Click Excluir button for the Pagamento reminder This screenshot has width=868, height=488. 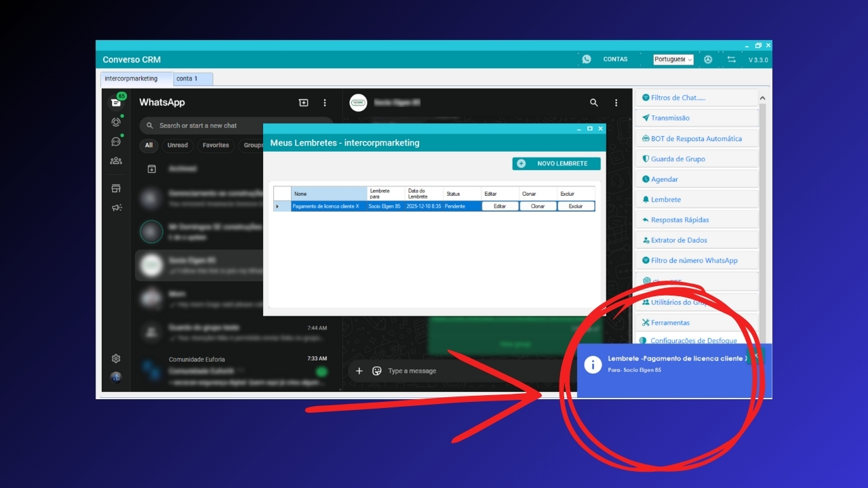(576, 206)
